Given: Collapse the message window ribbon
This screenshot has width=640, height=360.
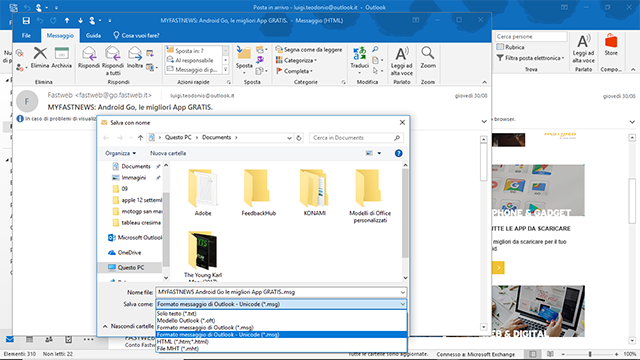Looking at the screenshot, I should [484, 82].
